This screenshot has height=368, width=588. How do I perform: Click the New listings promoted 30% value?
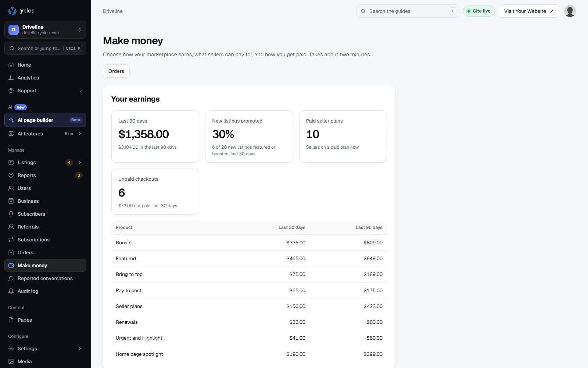[x=223, y=134]
